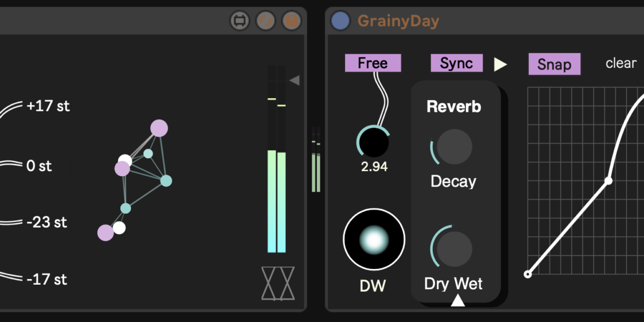Toggle the Sync mode button
Screen dimensions: 644x322
(456, 63)
